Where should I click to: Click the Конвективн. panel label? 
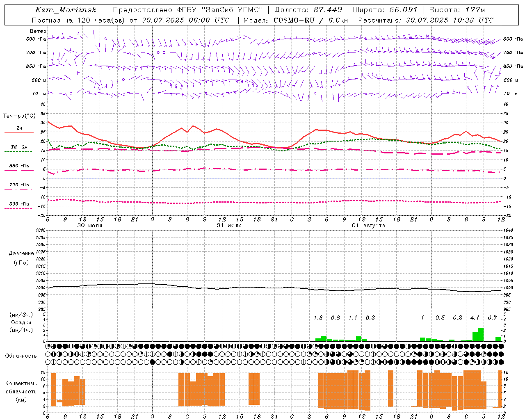[21, 383]
